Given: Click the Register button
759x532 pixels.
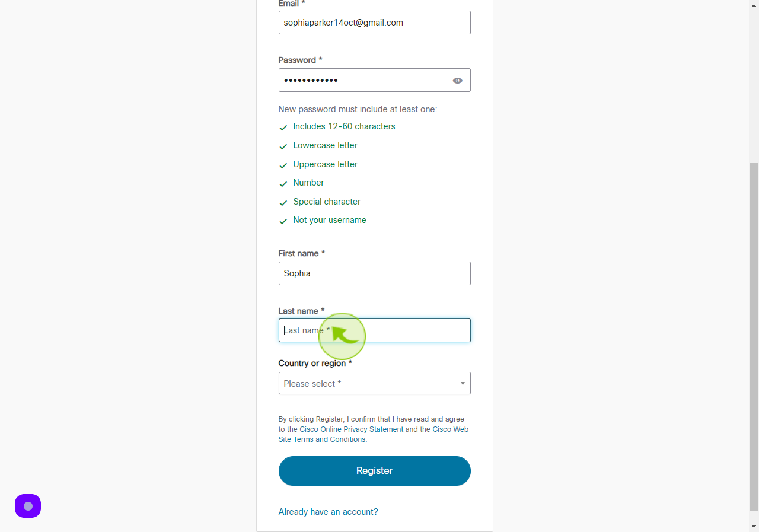Looking at the screenshot, I should click(375, 471).
